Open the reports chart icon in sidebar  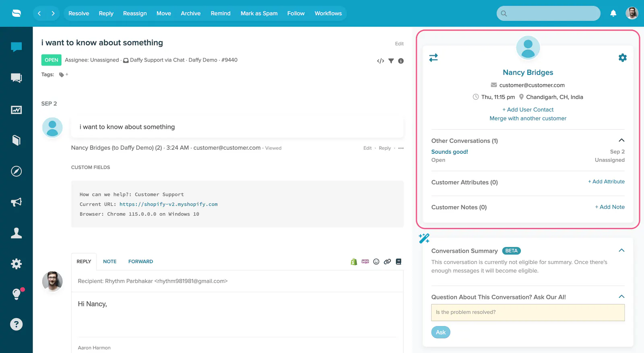pyautogui.click(x=16, y=109)
